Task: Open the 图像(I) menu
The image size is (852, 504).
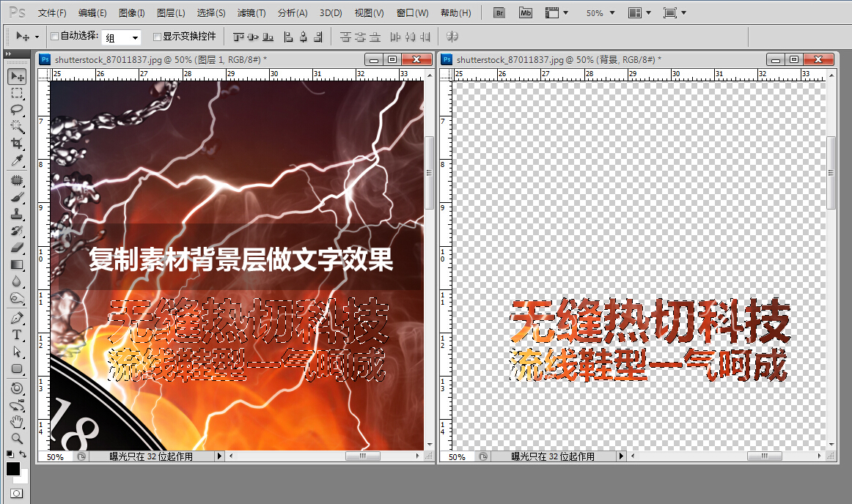Action: pyautogui.click(x=131, y=13)
